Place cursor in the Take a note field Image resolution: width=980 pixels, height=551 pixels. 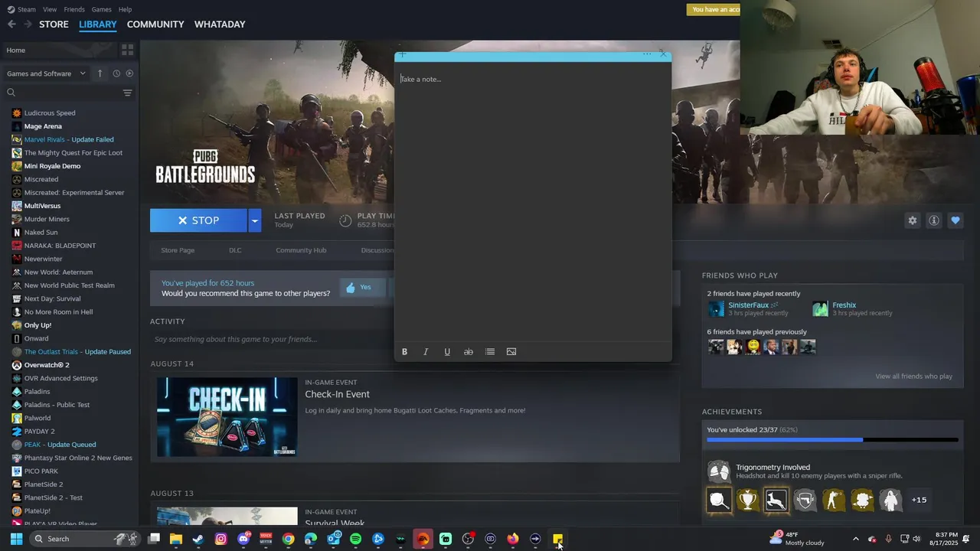[533, 207]
